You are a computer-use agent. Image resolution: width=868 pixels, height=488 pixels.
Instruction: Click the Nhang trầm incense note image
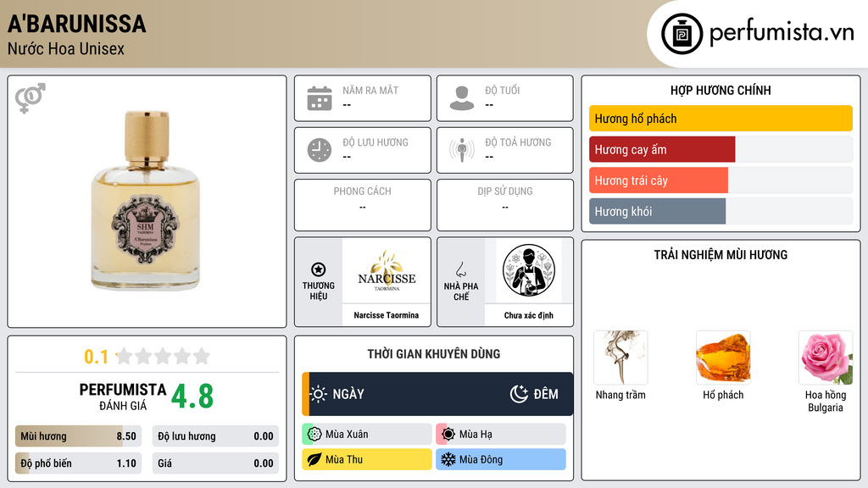coord(620,358)
